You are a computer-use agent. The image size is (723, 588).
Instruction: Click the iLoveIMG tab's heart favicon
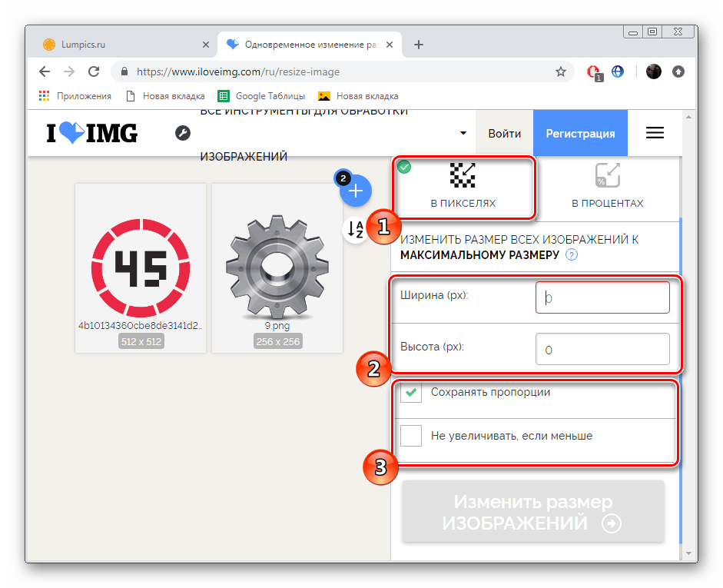coord(233,45)
